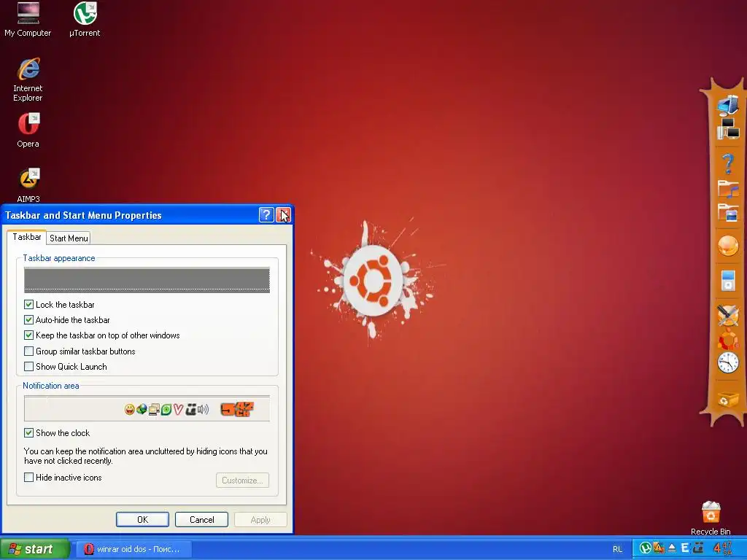Open the My Computer desktop icon
The image size is (747, 560).
pyautogui.click(x=28, y=19)
